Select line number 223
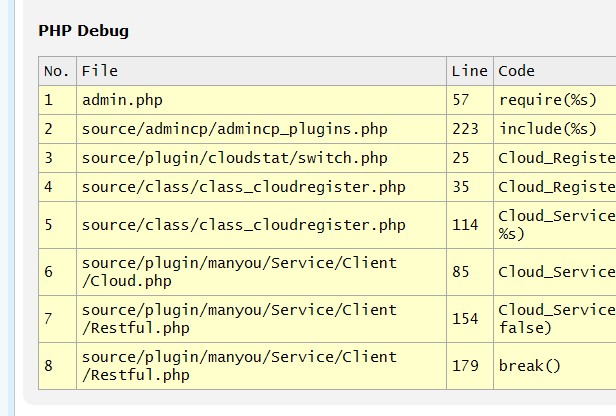Image resolution: width=616 pixels, height=416 pixels. click(x=465, y=129)
